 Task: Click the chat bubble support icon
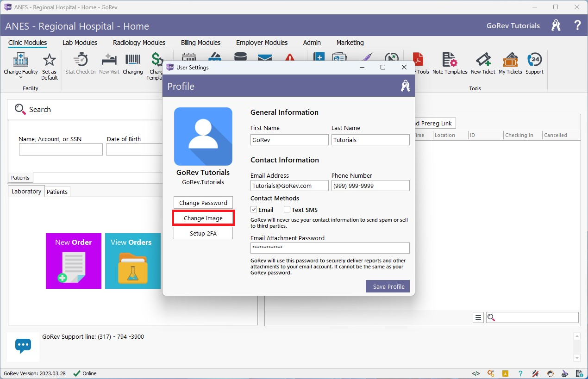23,345
